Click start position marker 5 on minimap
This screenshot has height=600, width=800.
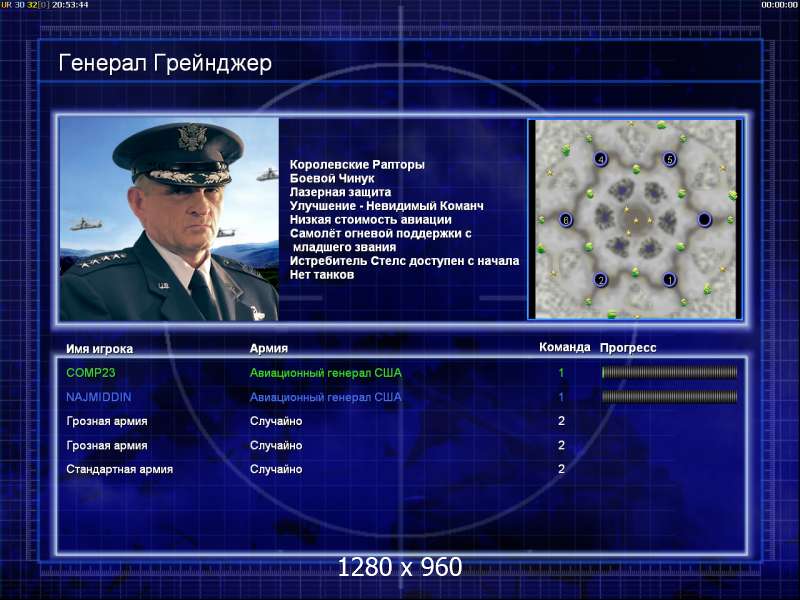(669, 159)
